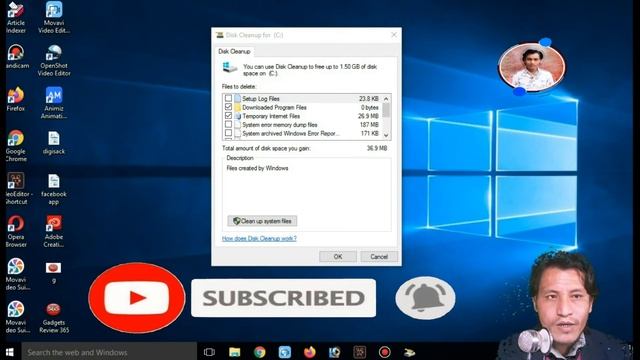The width and height of the screenshot is (640, 360).
Task: Click the notification bell icon
Action: (x=425, y=297)
